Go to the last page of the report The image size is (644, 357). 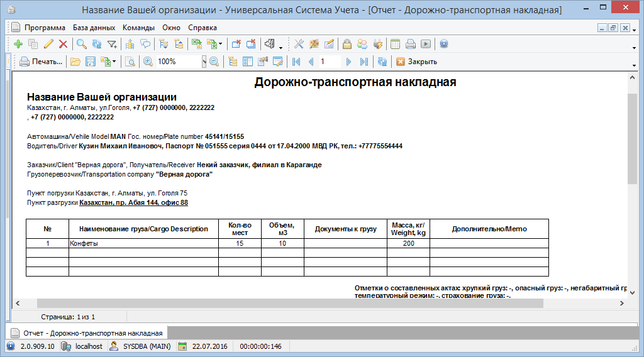[x=364, y=62]
